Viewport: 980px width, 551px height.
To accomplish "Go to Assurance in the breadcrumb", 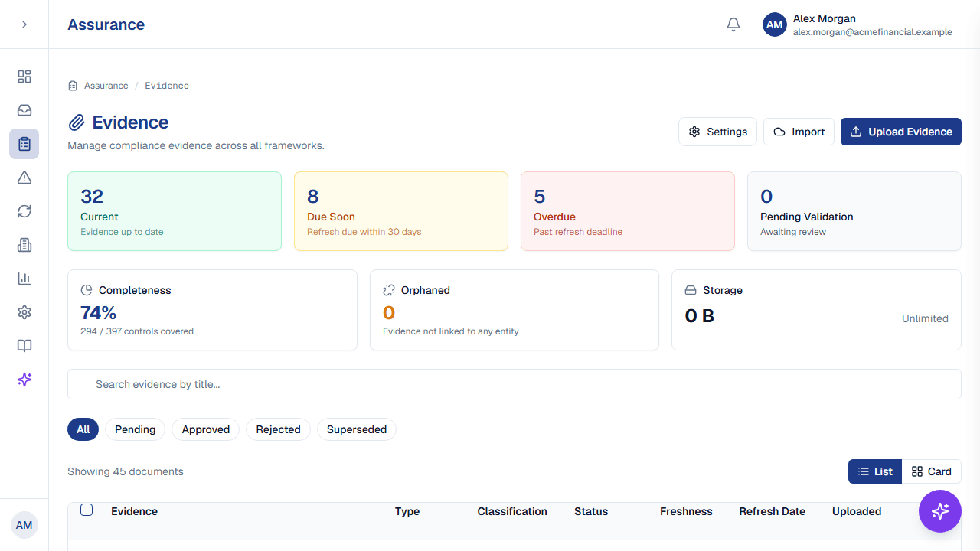I will tap(106, 86).
